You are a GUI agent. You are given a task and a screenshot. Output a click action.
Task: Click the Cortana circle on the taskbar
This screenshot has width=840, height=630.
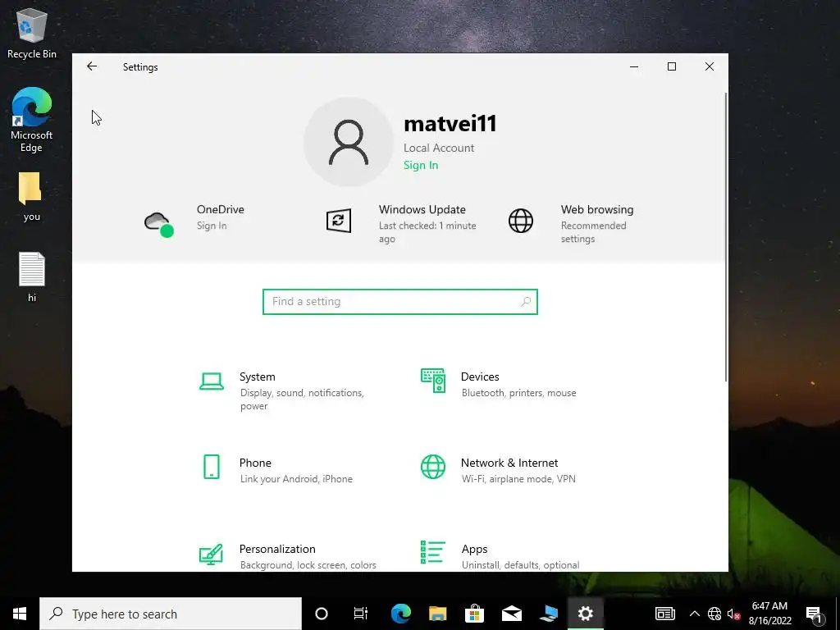click(322, 614)
